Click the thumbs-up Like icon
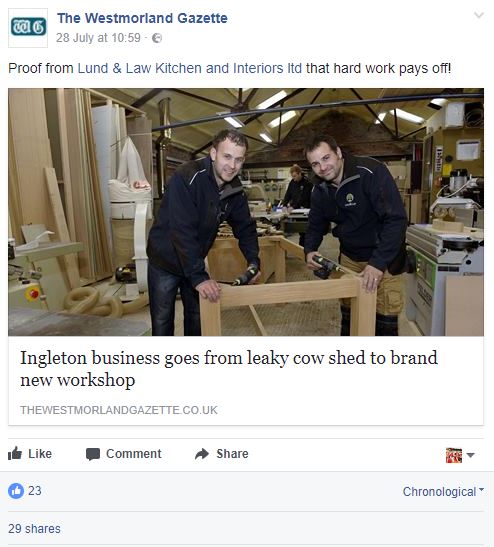 click(15, 454)
